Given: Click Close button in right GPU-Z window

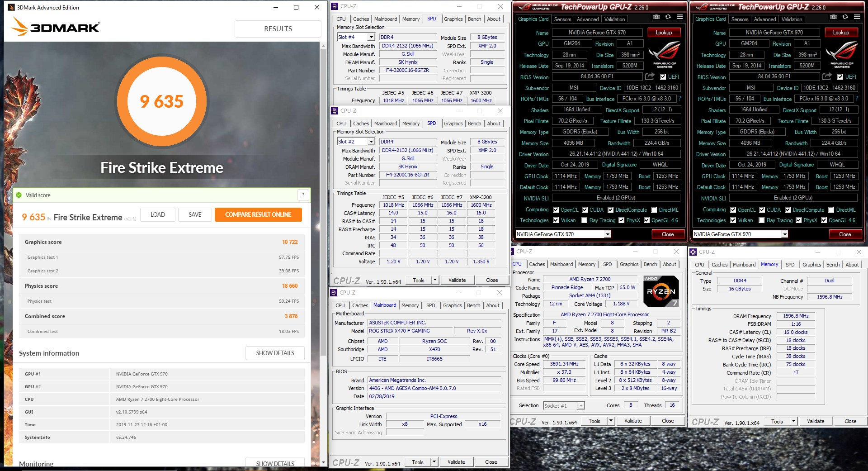Looking at the screenshot, I should [845, 234].
